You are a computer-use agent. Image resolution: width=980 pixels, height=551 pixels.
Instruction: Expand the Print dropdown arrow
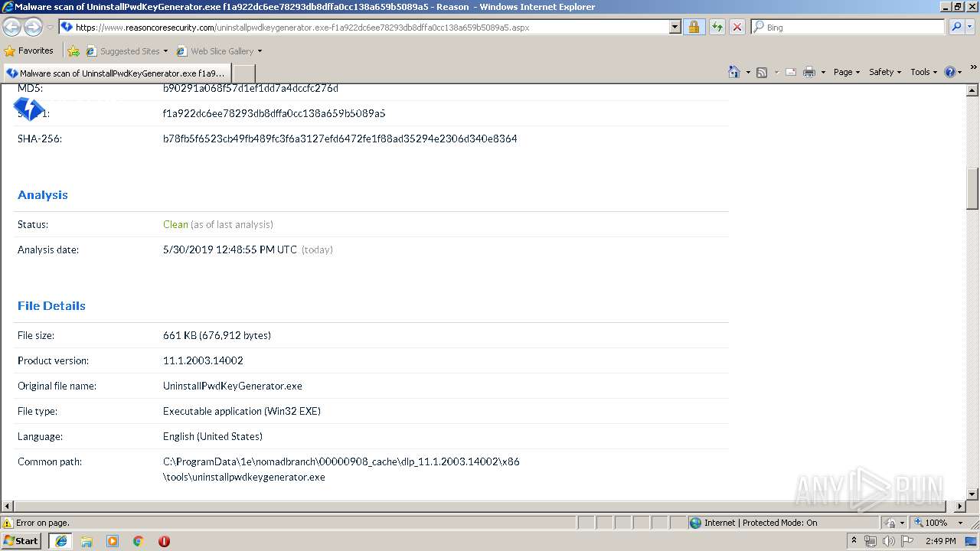pos(823,73)
